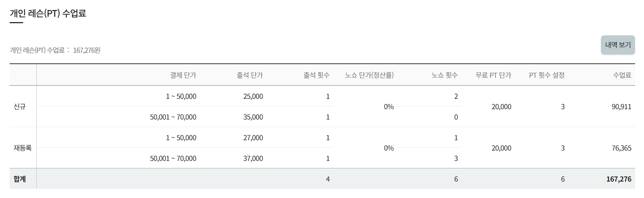Select the 76,365 tuition cell for 재등록

(621, 148)
